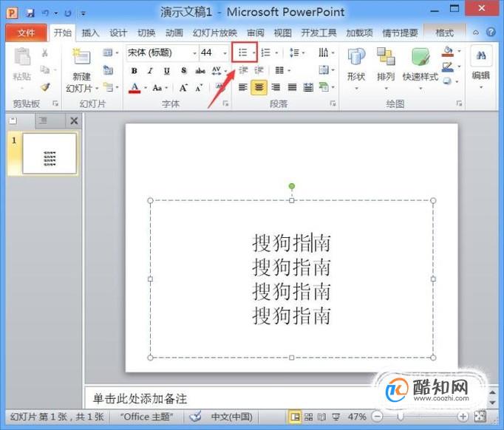Open the 格式 contextual tab

tap(445, 33)
